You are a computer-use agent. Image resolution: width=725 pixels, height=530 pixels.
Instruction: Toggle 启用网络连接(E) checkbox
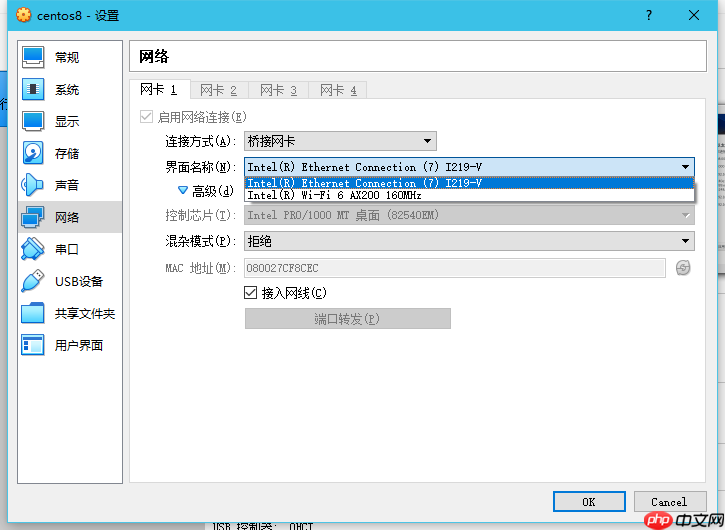point(147,117)
